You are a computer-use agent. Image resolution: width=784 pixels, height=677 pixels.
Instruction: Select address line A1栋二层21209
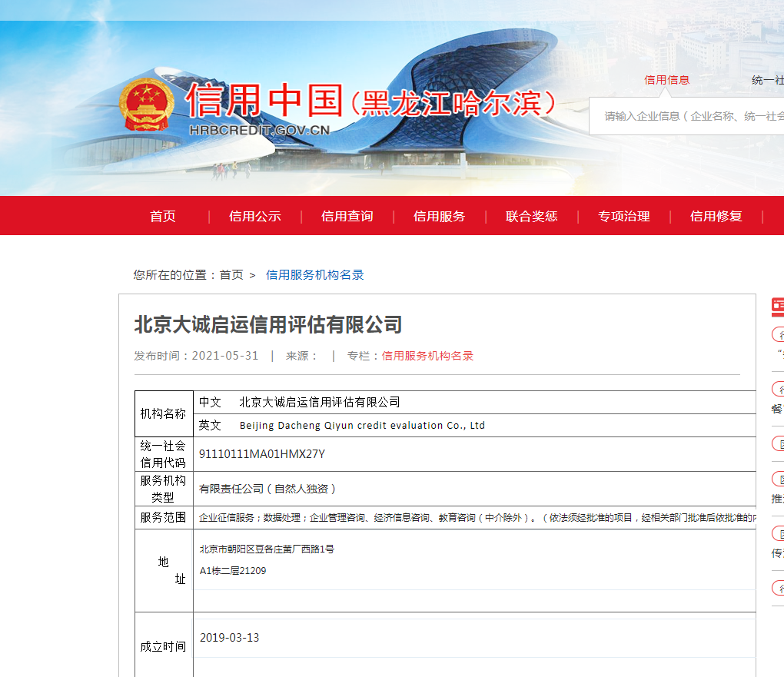(x=233, y=570)
